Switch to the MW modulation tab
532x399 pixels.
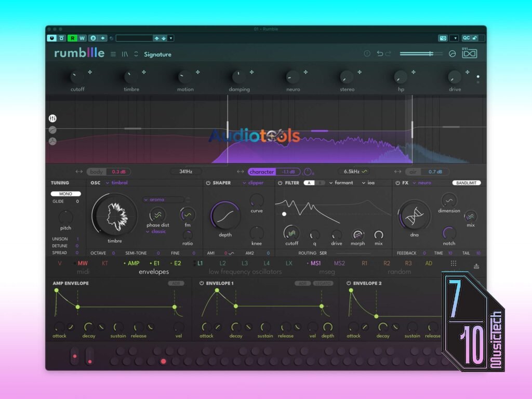click(x=83, y=263)
